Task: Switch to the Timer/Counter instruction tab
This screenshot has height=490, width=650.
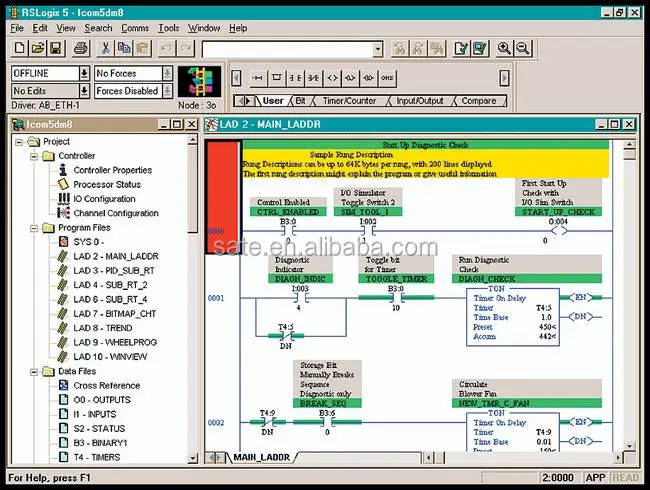Action: tap(349, 101)
